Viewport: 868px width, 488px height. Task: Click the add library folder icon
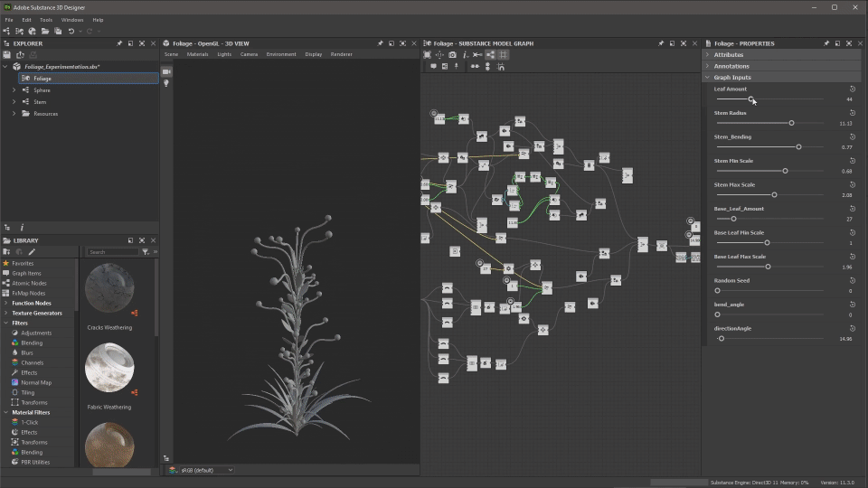pyautogui.click(x=6, y=252)
